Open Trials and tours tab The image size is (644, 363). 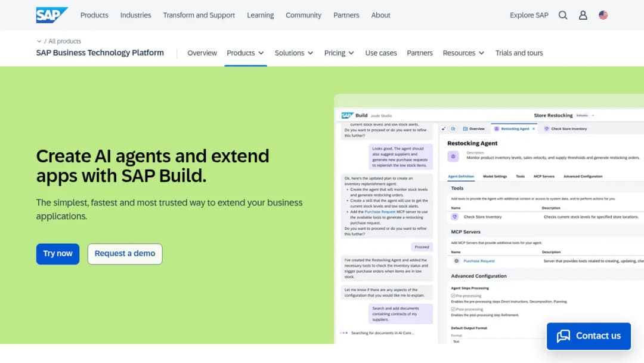519,53
